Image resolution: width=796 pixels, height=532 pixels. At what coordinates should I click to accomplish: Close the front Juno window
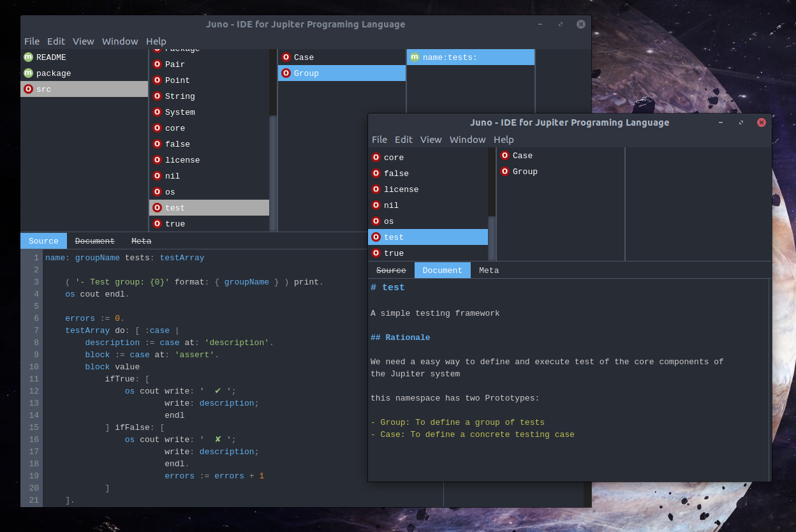pos(762,122)
